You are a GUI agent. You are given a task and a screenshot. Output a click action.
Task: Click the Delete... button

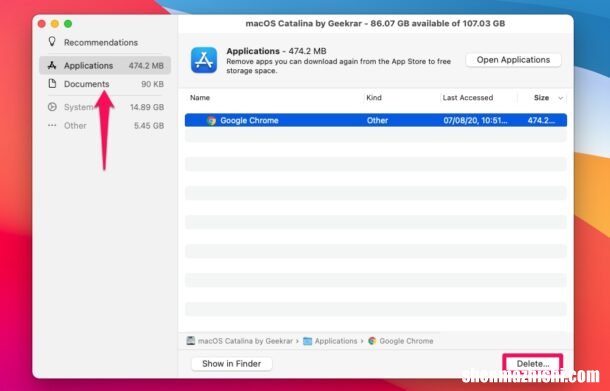[533, 364]
